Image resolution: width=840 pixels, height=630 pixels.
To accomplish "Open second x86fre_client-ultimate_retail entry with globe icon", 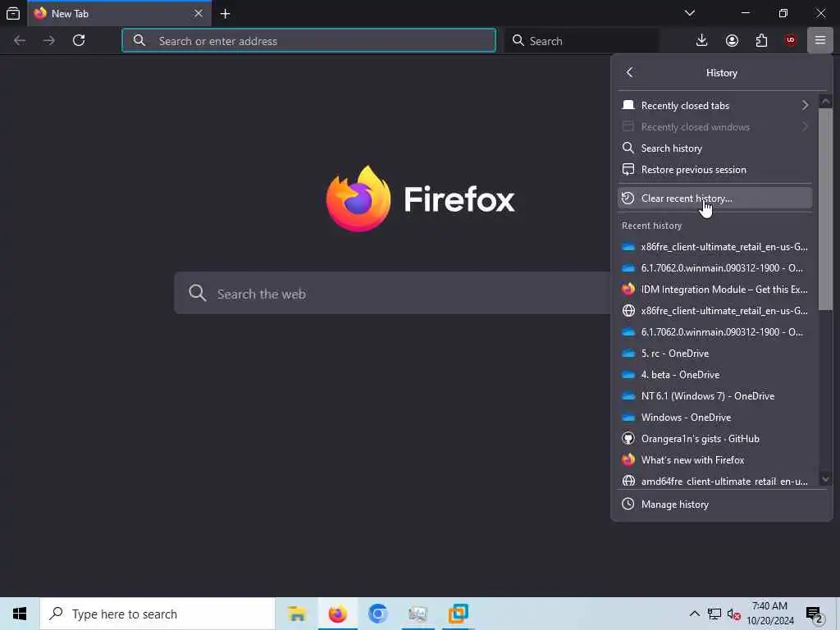I will coord(714,311).
